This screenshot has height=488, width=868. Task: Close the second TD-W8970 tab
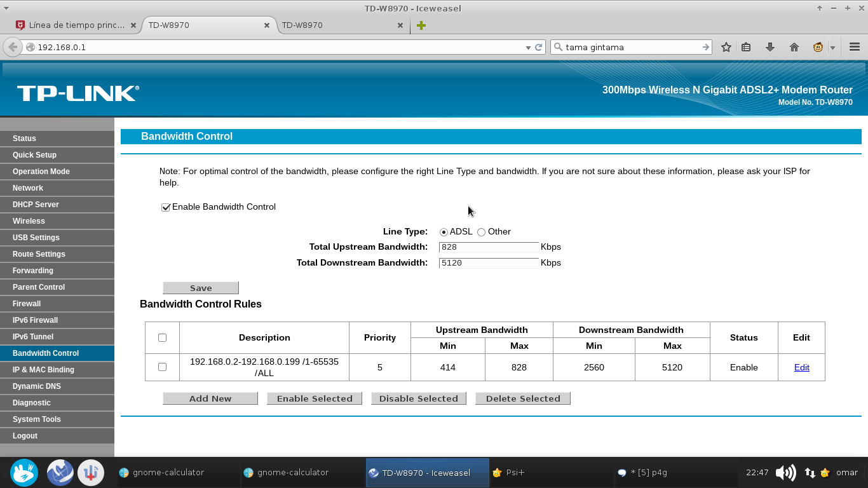pos(400,25)
